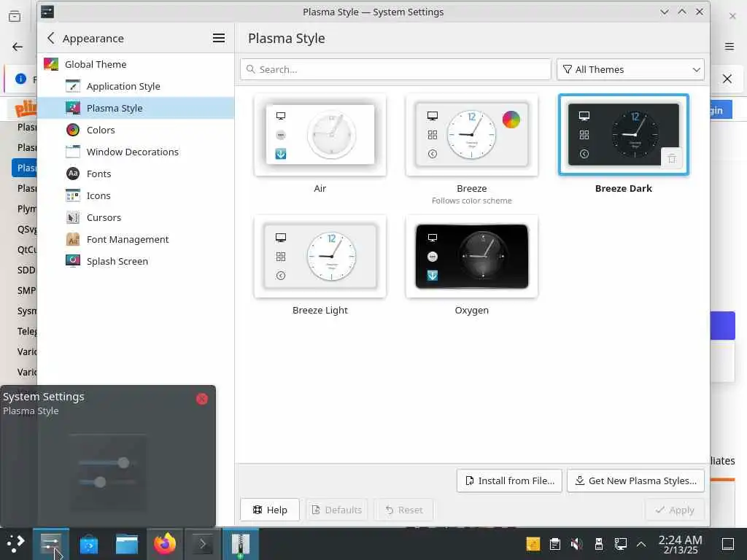Click System Settings taskbar icon
Screen dimensions: 747x560
coord(51,544)
